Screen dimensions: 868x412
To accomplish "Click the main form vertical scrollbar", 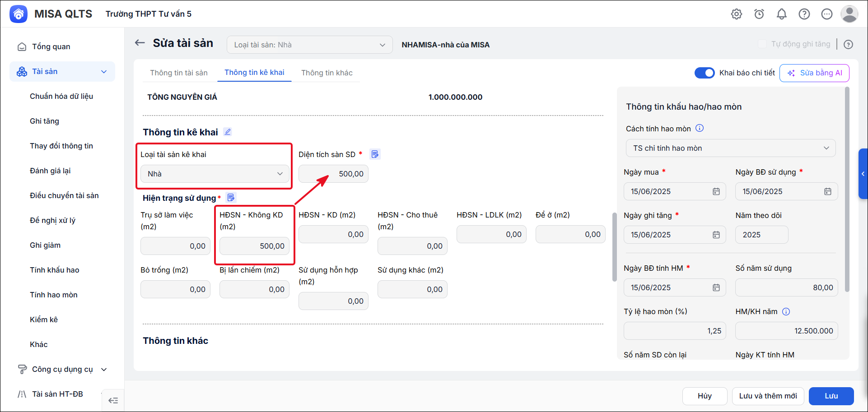I will pos(614,247).
